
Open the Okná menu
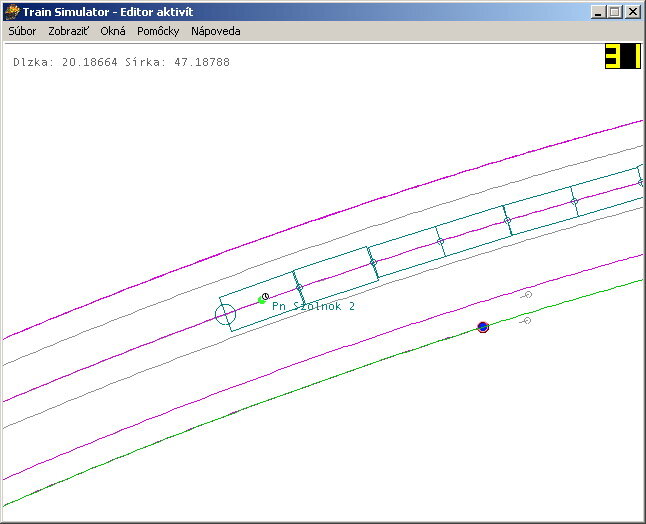(x=113, y=31)
